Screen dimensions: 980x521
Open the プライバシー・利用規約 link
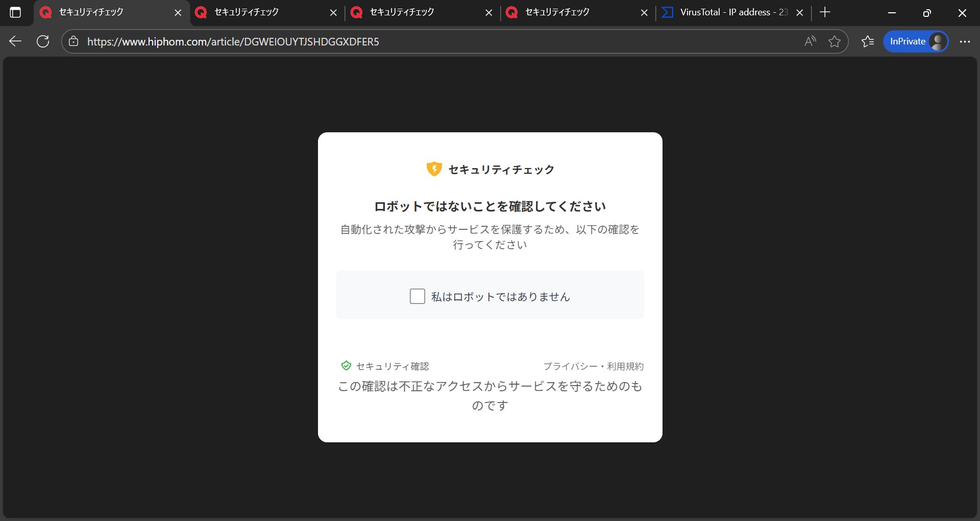593,366
